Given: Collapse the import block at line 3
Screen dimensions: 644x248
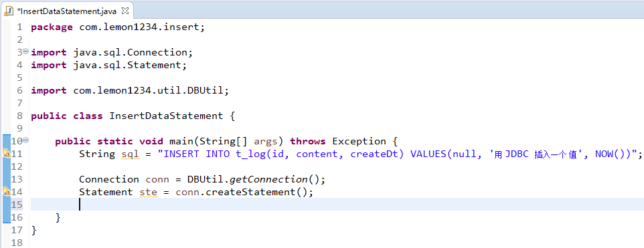Looking at the screenshot, I should pos(26,51).
